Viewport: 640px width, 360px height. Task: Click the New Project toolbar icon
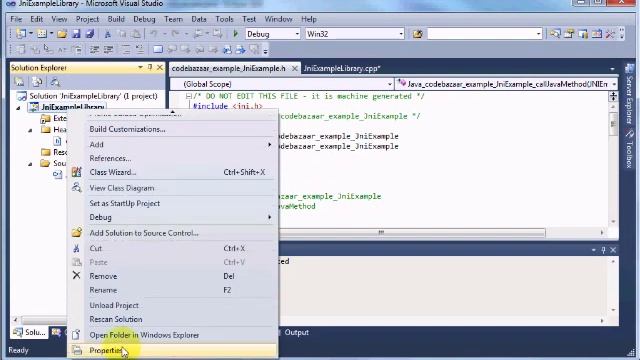tap(21, 34)
